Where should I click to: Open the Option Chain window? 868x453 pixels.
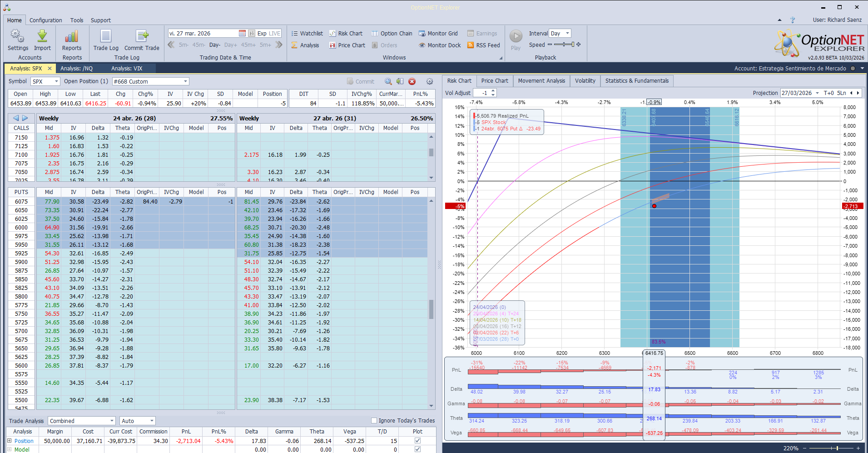[x=392, y=34]
